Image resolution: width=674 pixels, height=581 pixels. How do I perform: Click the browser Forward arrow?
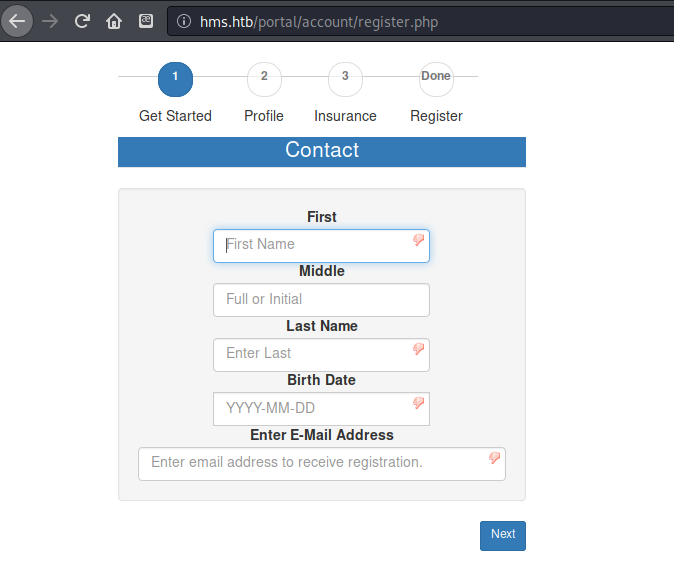tap(51, 21)
